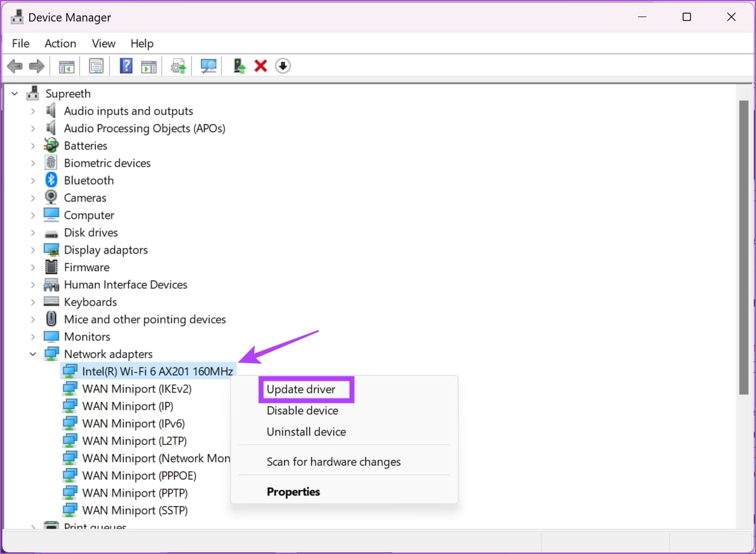Choose Disable device from context menu
This screenshot has width=756, height=554.
coord(303,411)
